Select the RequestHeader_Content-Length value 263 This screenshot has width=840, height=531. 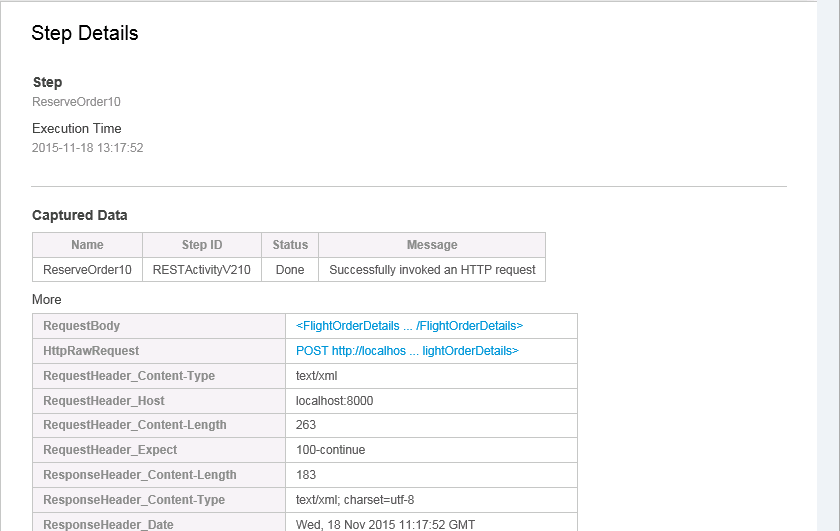point(306,425)
